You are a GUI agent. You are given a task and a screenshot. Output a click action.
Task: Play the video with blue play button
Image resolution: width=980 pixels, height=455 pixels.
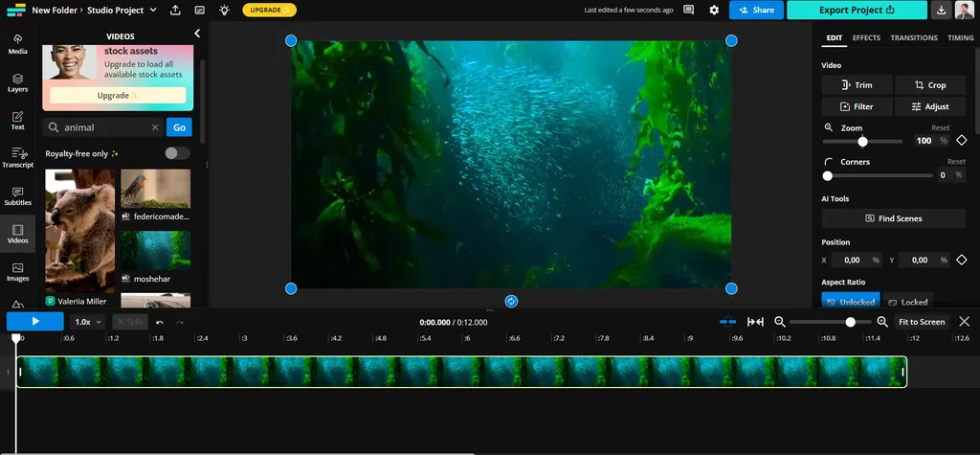click(x=35, y=322)
